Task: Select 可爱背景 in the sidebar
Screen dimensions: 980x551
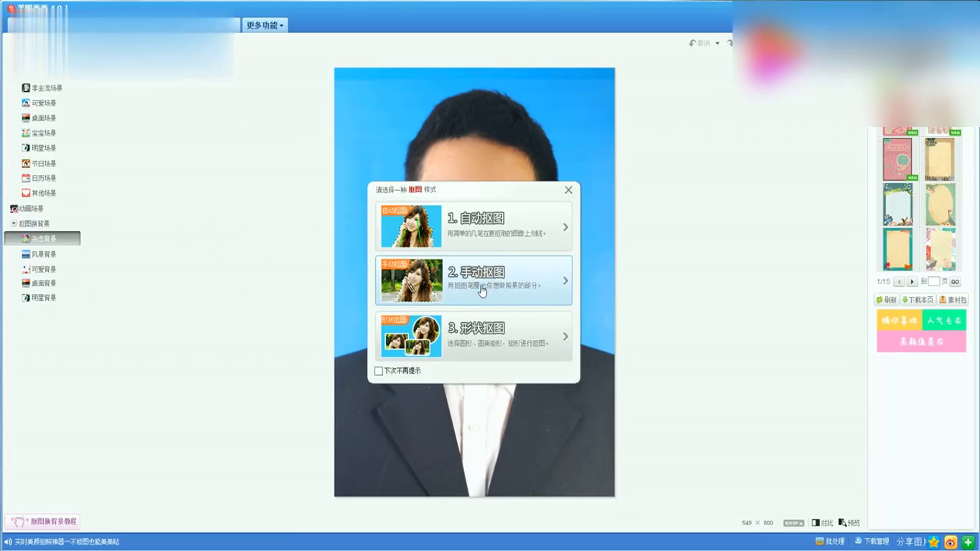Action: click(39, 270)
